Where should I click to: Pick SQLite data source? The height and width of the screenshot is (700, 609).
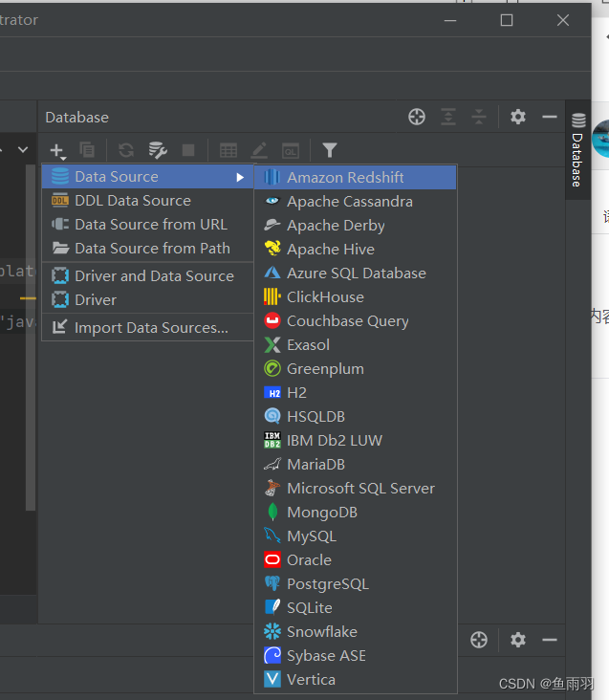[356, 608]
